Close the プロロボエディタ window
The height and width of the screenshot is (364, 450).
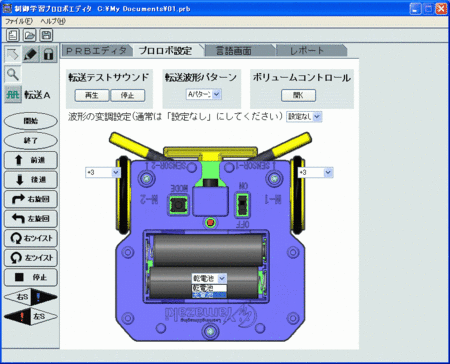(441, 8)
